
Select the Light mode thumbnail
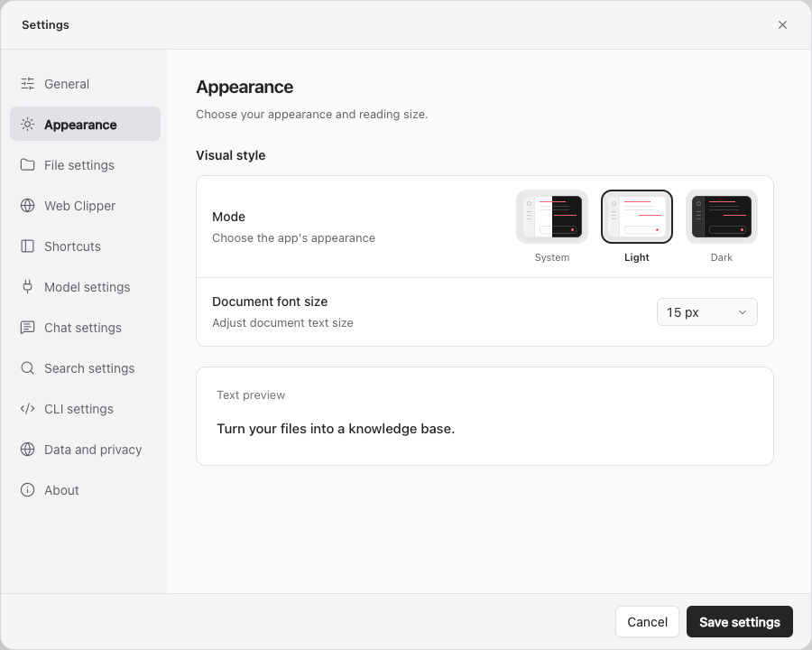click(637, 217)
